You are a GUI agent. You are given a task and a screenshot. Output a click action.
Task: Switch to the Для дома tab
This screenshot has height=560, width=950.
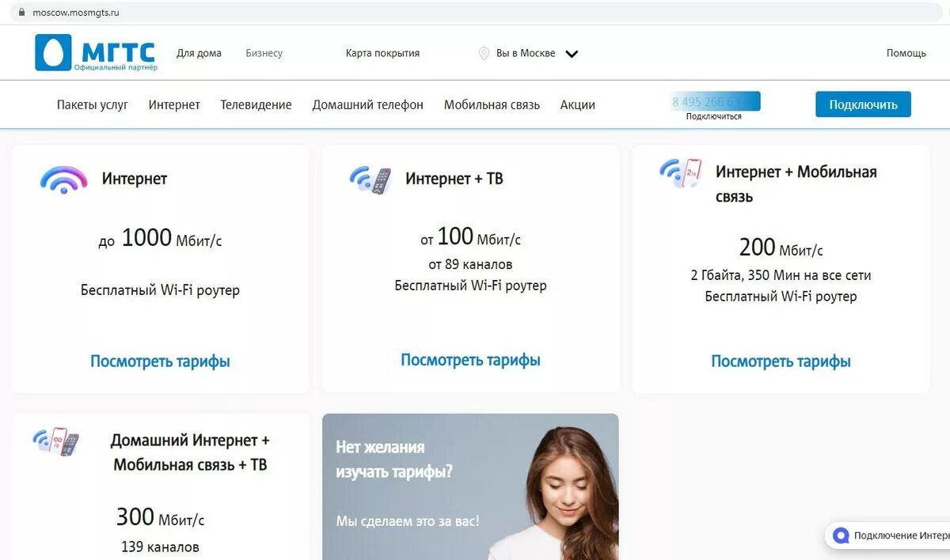coord(198,52)
